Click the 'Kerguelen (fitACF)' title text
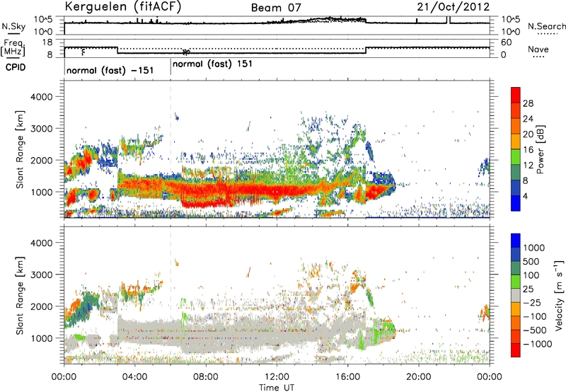The width and height of the screenshot is (566, 392). pyautogui.click(x=122, y=7)
